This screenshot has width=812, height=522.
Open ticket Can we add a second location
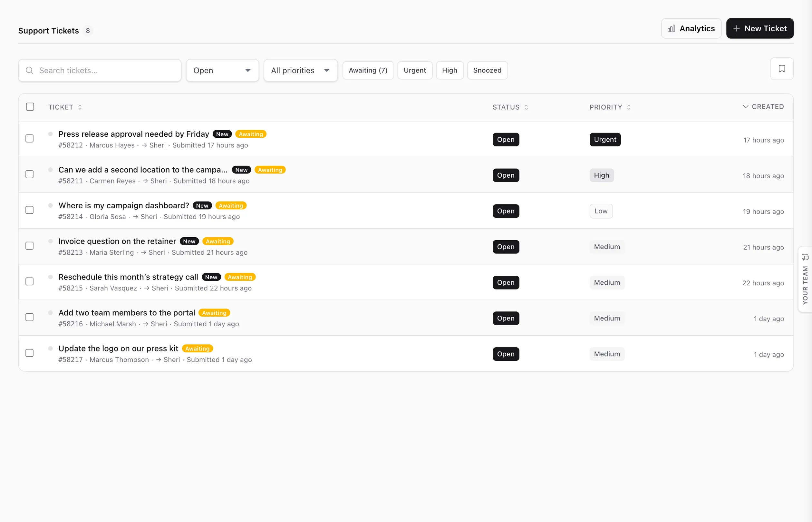click(143, 170)
